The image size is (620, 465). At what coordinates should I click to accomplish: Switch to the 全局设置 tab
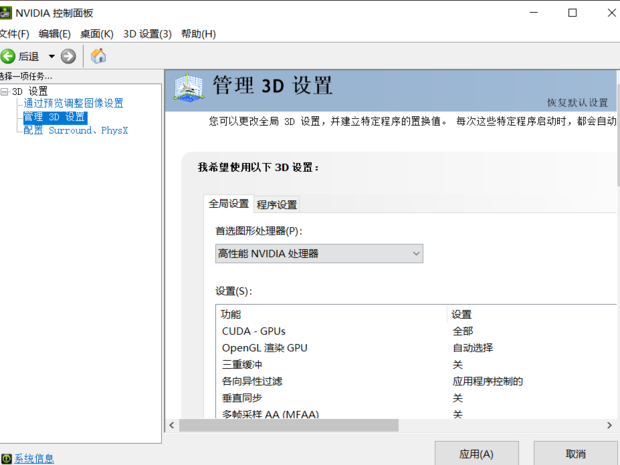[229, 204]
